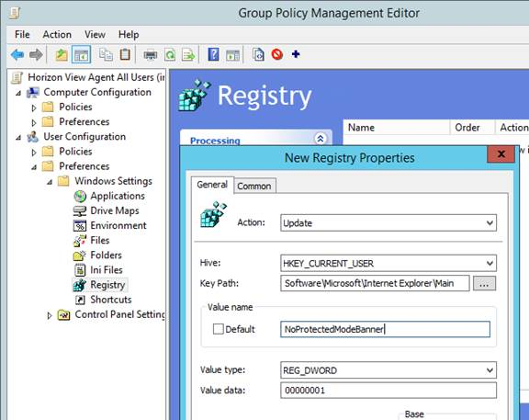Check the Default value name checkbox
Image resolution: width=529 pixels, height=420 pixels.
tap(218, 329)
